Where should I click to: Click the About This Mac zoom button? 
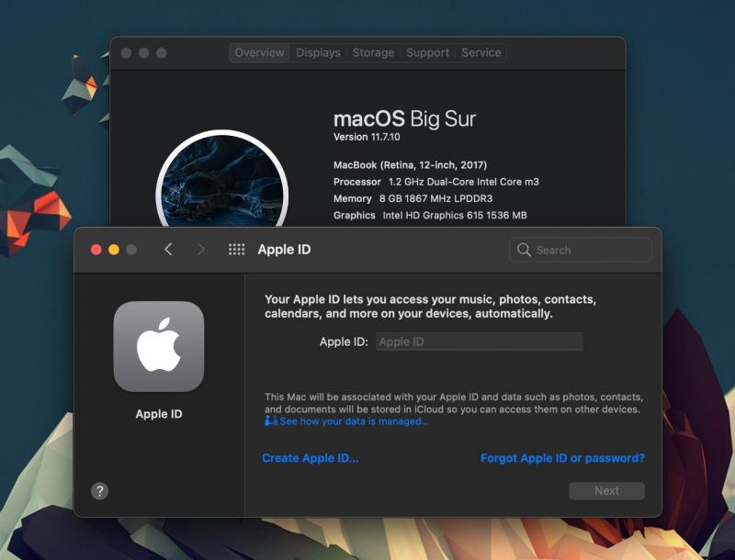(x=162, y=53)
